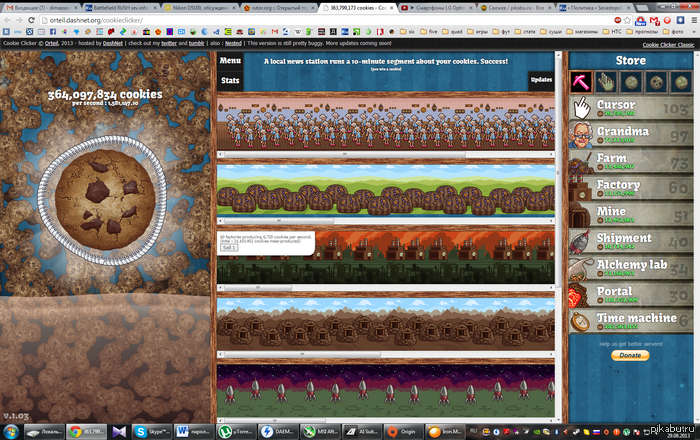Open Skype from the taskbar
Screen dimensions: 700x440
[153, 432]
